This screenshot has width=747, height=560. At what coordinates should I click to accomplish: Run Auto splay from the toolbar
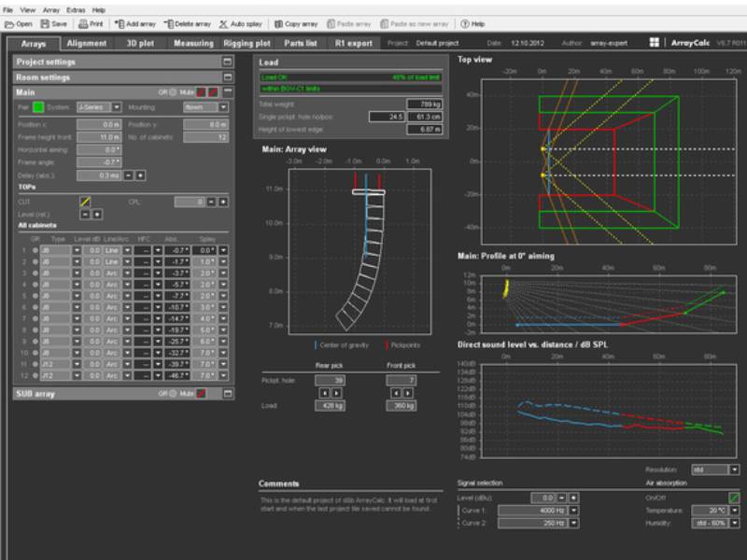[243, 23]
